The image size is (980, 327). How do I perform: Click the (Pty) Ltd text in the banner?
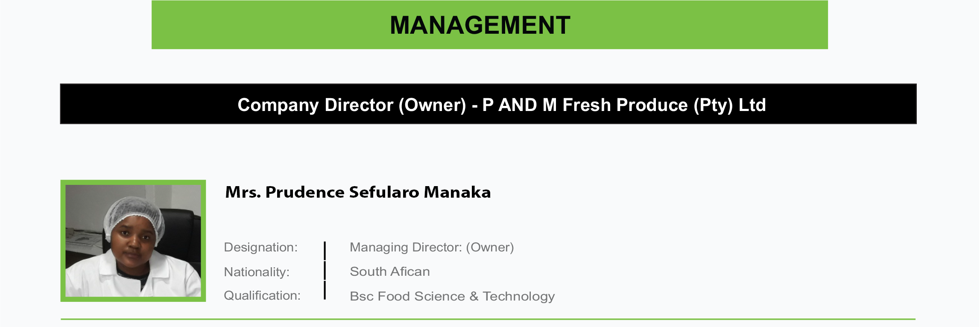[730, 105]
